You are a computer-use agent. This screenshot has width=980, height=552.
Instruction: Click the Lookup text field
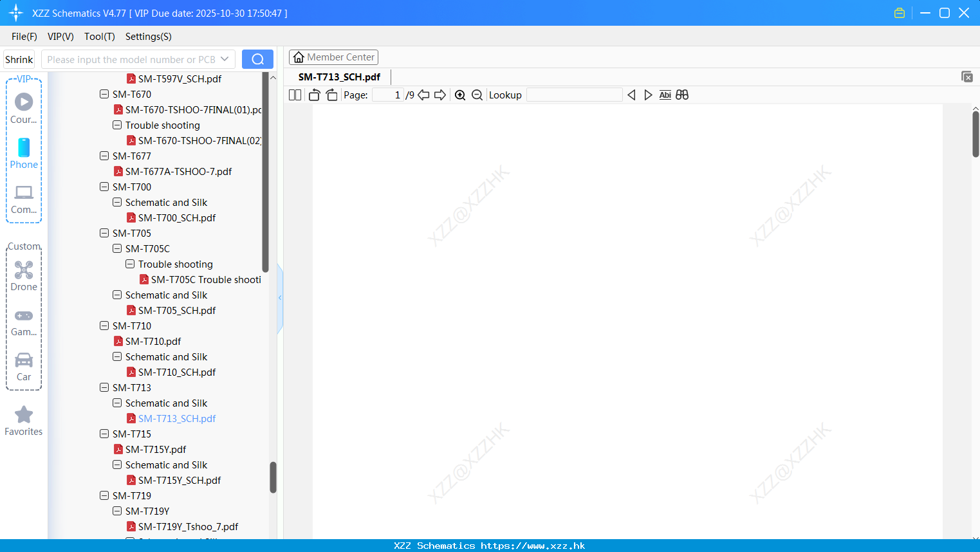pyautogui.click(x=575, y=95)
